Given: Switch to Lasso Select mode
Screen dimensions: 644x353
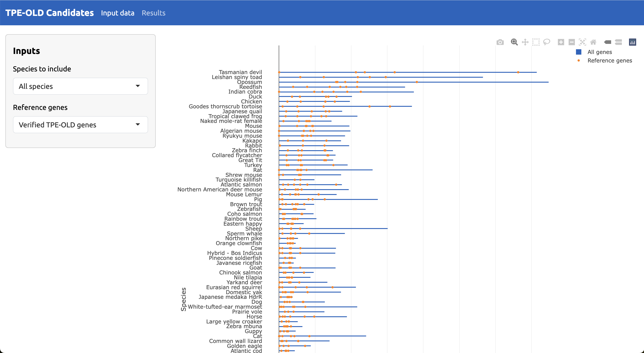Looking at the screenshot, I should pyautogui.click(x=546, y=42).
